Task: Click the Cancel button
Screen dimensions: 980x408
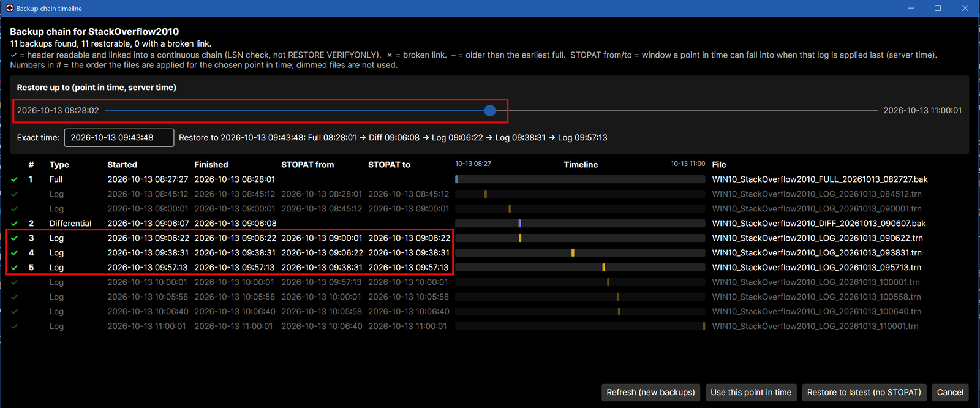Action: (950, 393)
